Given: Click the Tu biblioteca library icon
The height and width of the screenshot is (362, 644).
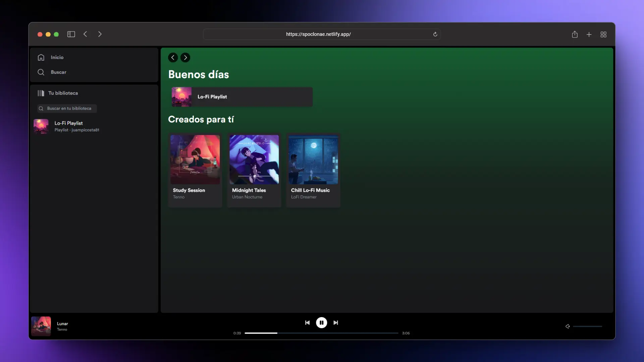Looking at the screenshot, I should [41, 93].
